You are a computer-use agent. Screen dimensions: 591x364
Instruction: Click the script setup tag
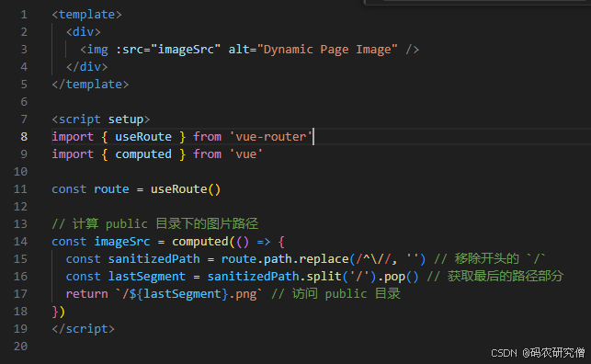(100, 119)
